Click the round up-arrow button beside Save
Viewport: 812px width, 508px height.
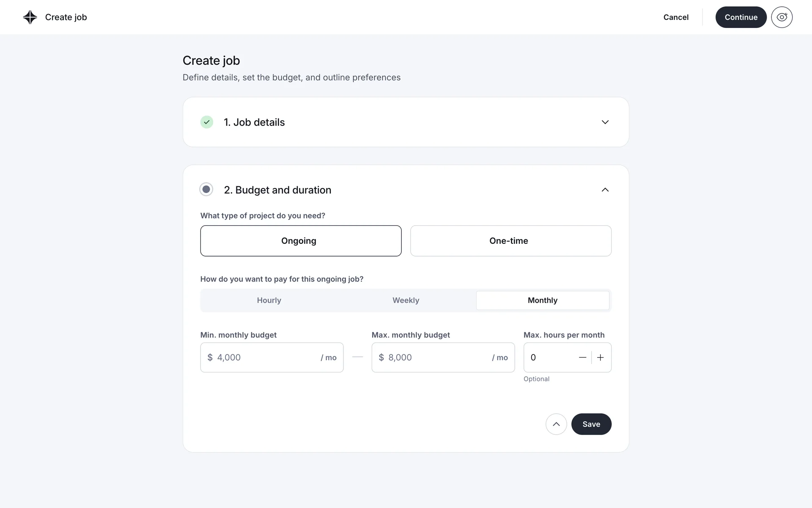[x=556, y=424]
